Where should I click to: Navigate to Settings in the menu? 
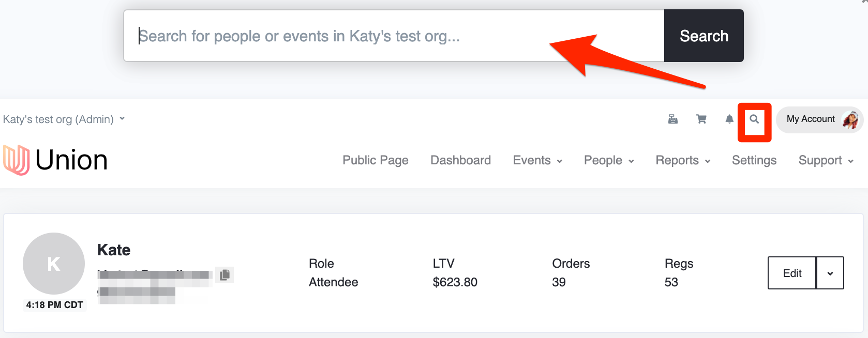[x=754, y=161]
